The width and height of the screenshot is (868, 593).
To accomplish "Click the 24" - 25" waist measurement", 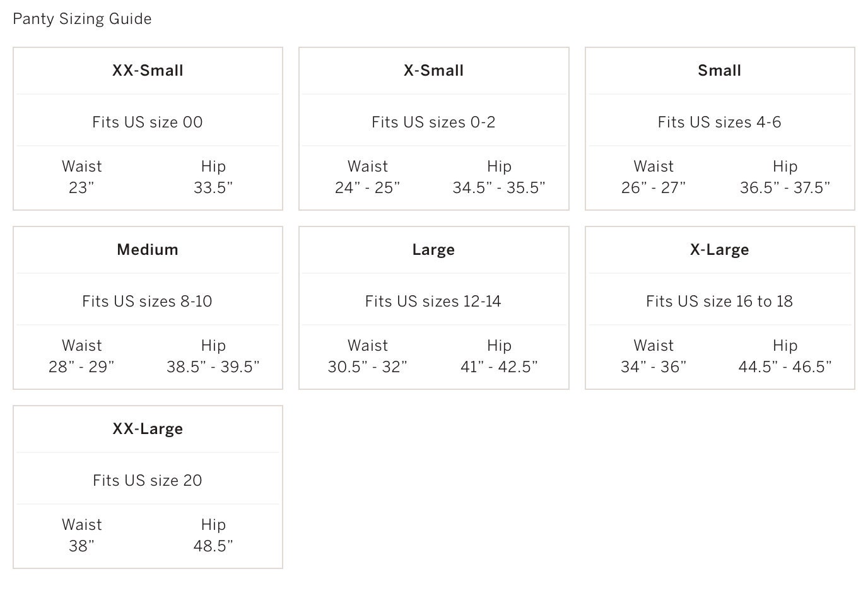I will coord(368,187).
